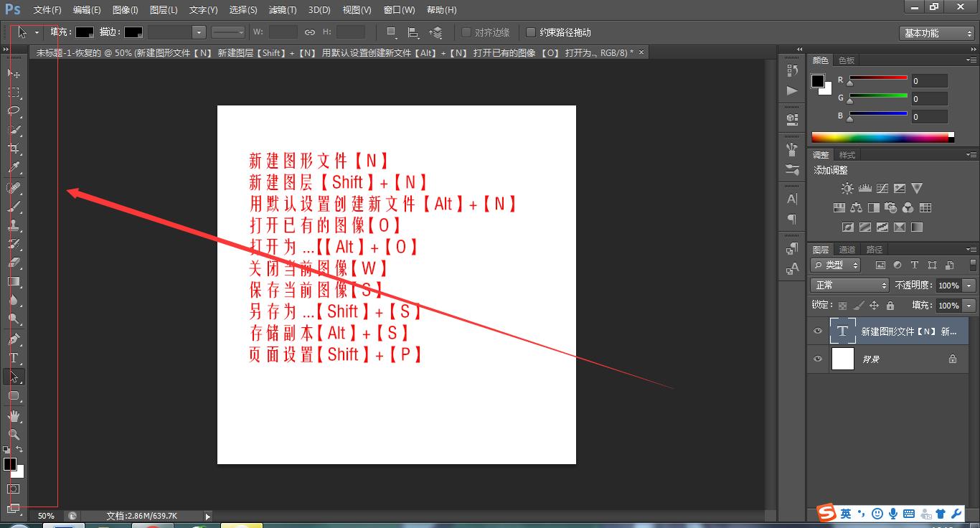Add a Curves adjustment
Image resolution: width=980 pixels, height=528 pixels.
click(882, 189)
